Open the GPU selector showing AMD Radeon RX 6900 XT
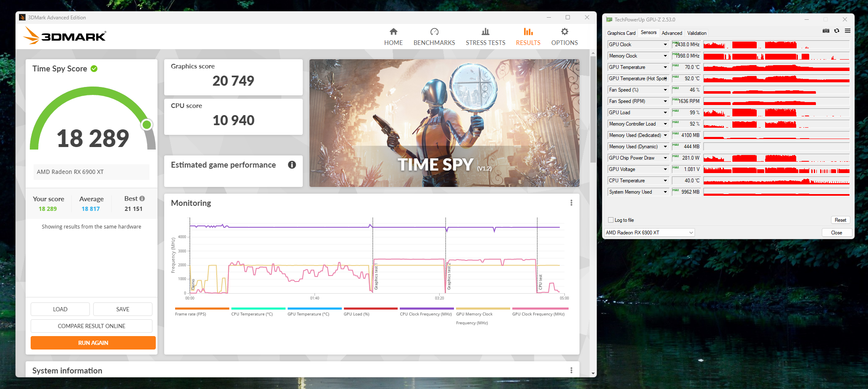Viewport: 868px width, 389px height. coord(650,233)
